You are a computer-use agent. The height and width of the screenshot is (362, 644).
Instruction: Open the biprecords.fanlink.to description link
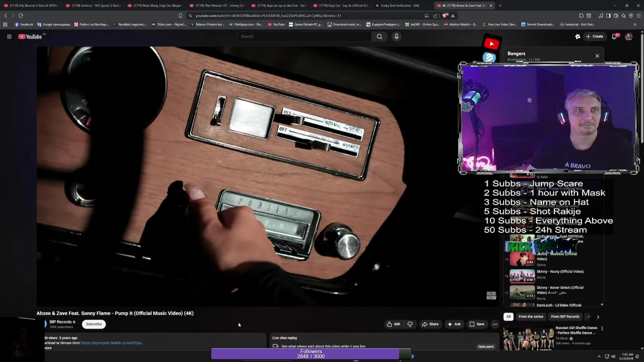[x=112, y=343]
